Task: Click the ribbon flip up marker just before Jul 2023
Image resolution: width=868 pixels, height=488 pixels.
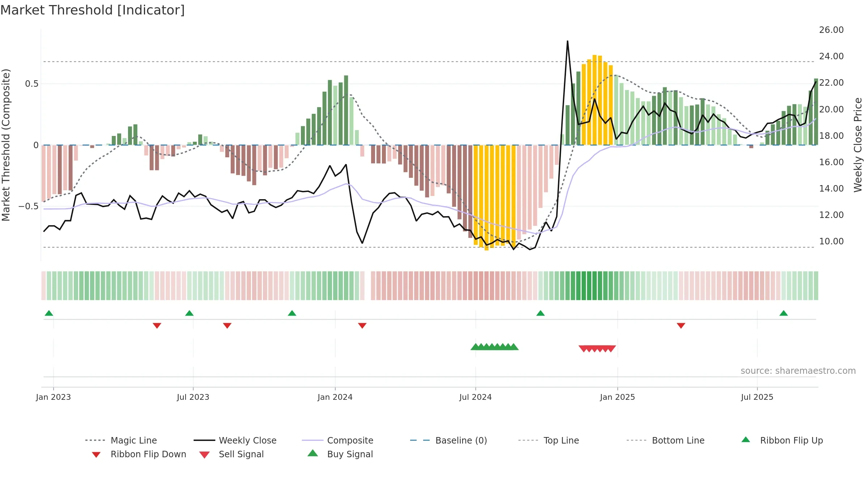Action: coord(189,313)
